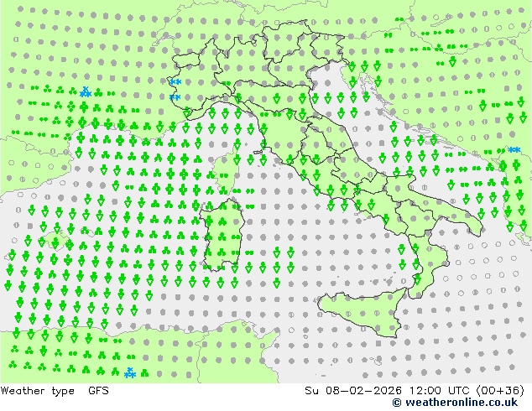Select the 'Weather type' caption text

38,391
